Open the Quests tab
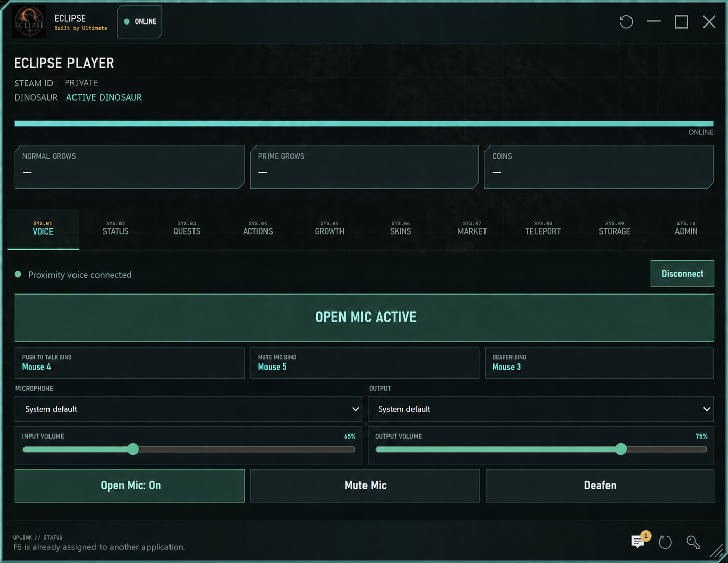This screenshot has height=563, width=728. pyautogui.click(x=186, y=228)
